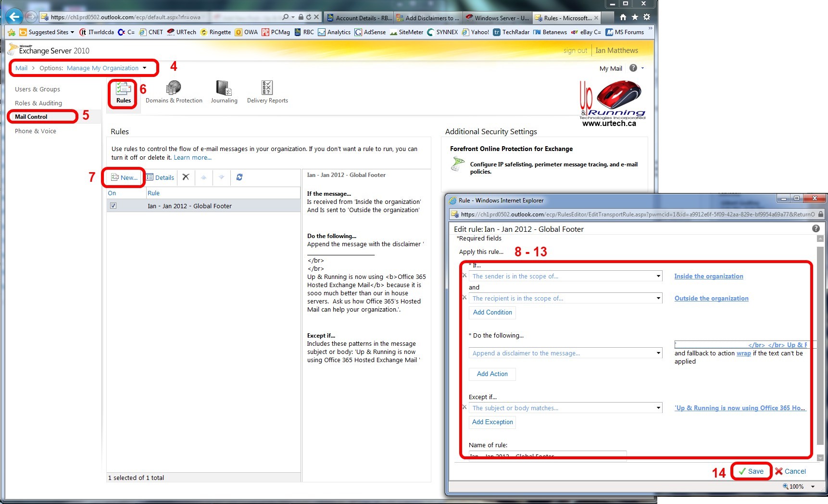828x504 pixels.
Task: Expand 'Append a disclaimer to the message' dropdown
Action: tap(658, 353)
